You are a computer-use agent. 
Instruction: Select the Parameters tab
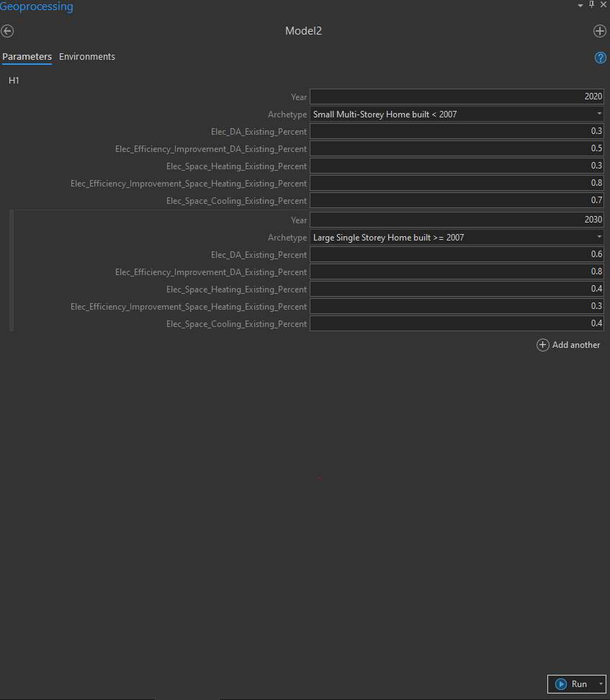pyautogui.click(x=27, y=56)
